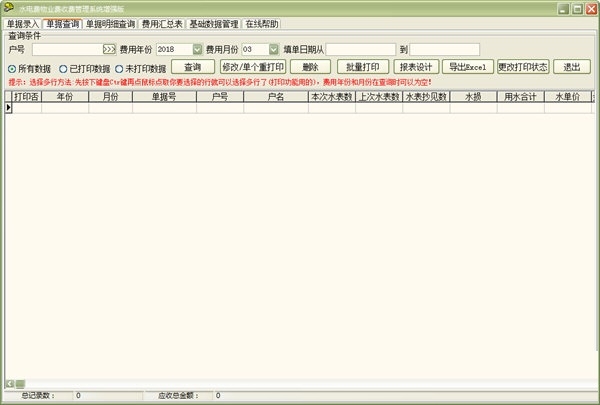Click the 水损 column header

(473, 96)
